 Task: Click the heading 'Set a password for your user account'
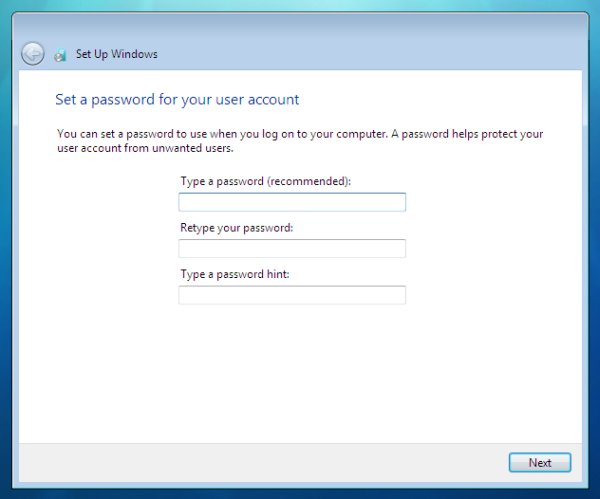(177, 99)
